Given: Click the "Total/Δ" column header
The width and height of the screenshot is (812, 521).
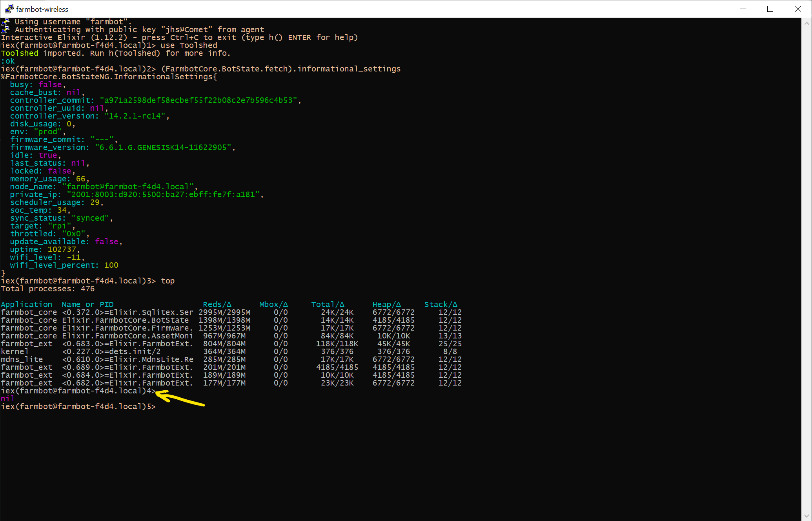Looking at the screenshot, I should [x=328, y=305].
